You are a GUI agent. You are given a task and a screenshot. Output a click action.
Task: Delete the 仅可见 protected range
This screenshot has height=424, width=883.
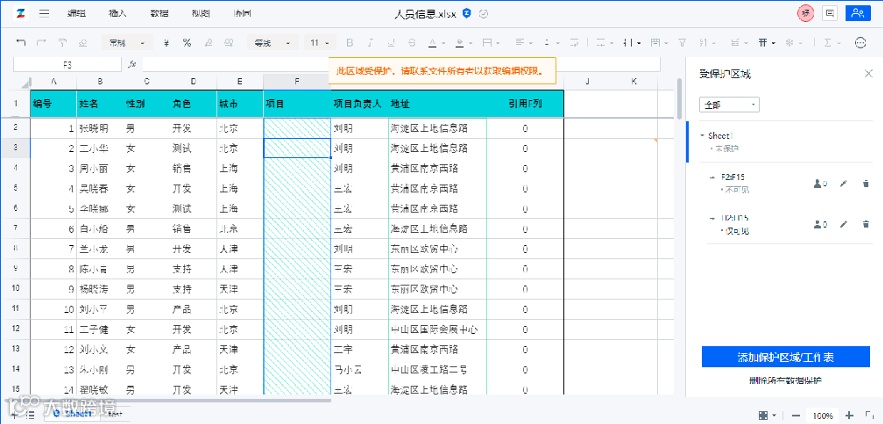(x=866, y=224)
